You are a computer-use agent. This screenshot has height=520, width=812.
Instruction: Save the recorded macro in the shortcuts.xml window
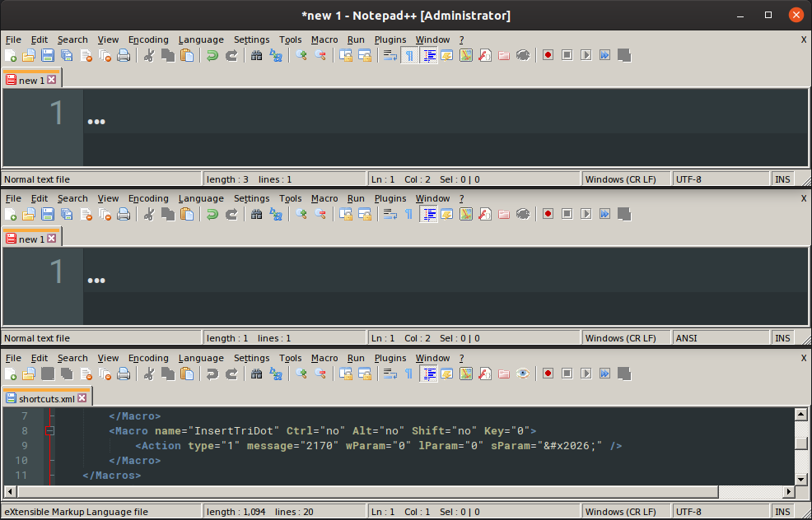(x=624, y=374)
